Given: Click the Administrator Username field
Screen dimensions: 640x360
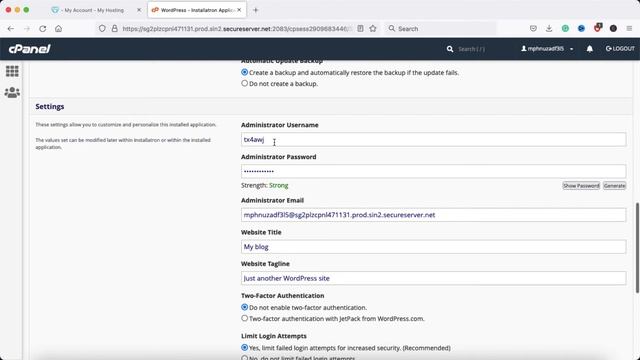Looking at the screenshot, I should [433, 139].
